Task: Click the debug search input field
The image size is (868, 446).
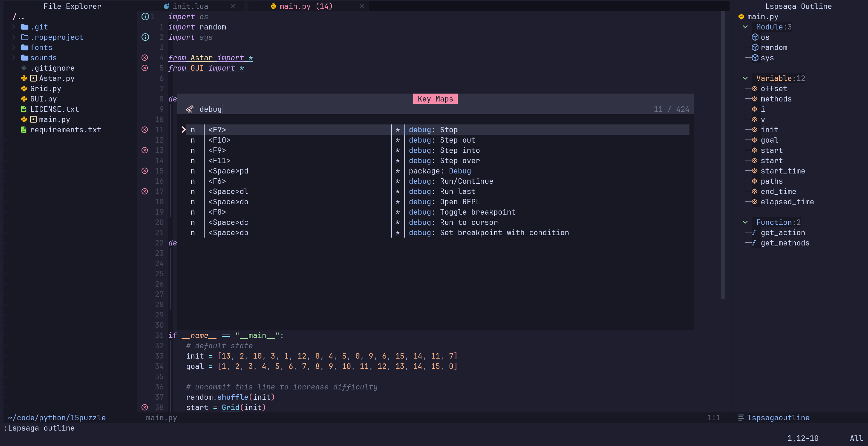Action: click(x=411, y=109)
